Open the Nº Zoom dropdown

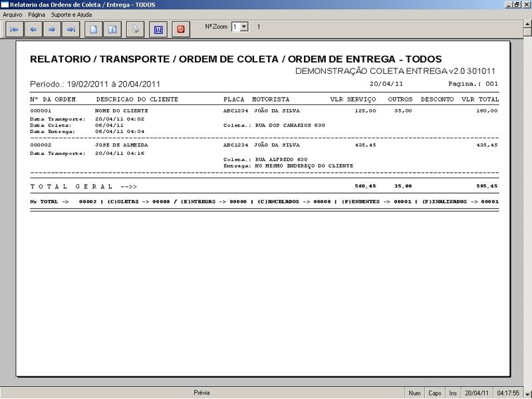pos(244,27)
